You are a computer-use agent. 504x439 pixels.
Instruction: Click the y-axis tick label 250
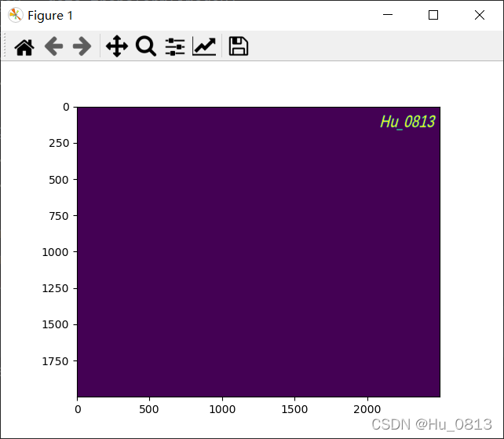click(x=59, y=143)
